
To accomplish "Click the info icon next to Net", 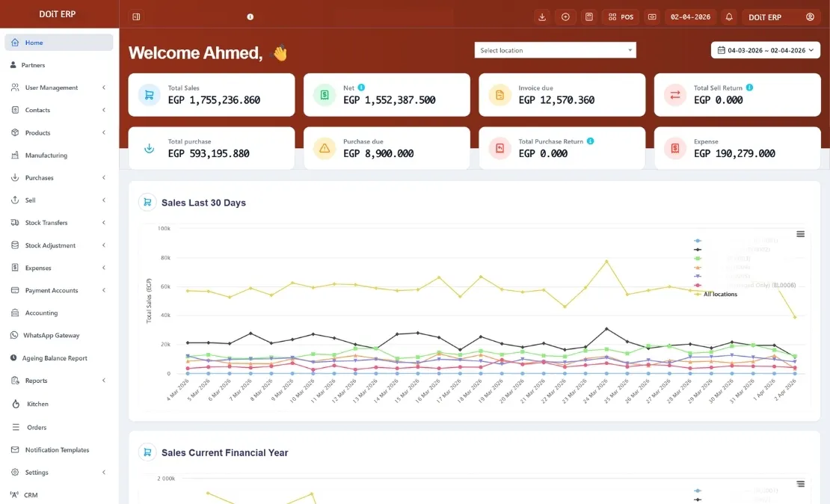I will [x=361, y=87].
